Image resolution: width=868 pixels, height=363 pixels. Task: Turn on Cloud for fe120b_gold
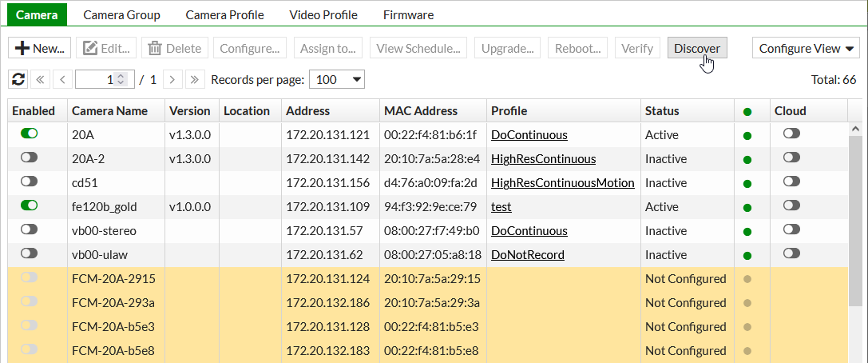pos(791,206)
